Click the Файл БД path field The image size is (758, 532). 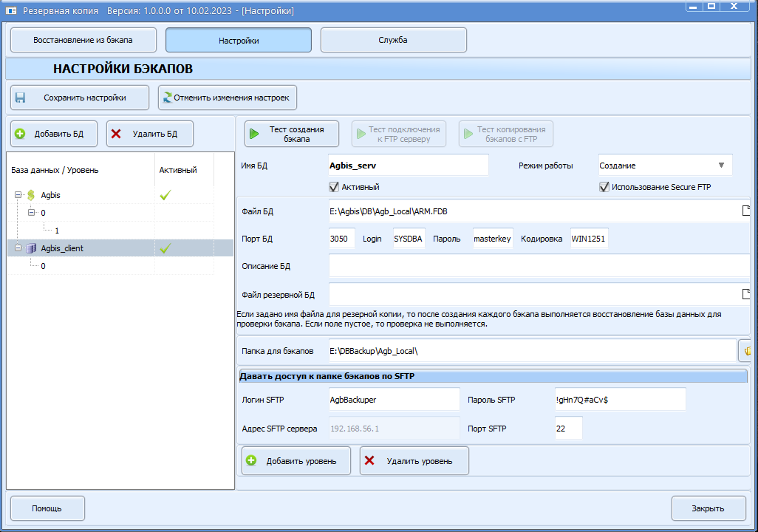point(534,211)
